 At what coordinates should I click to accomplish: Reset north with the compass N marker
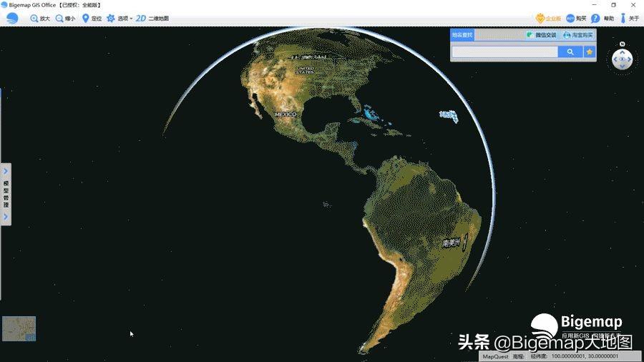(x=623, y=44)
